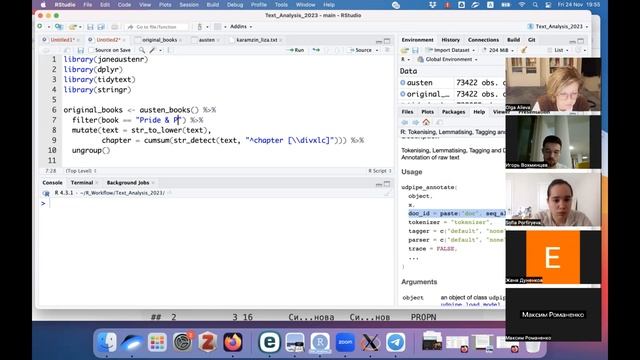The height and width of the screenshot is (360, 640).
Task: Expand the original_ data object row
Action: (403, 94)
